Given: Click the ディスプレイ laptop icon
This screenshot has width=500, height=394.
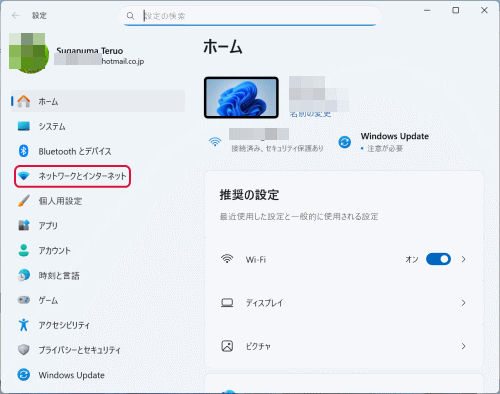Looking at the screenshot, I should tap(227, 303).
